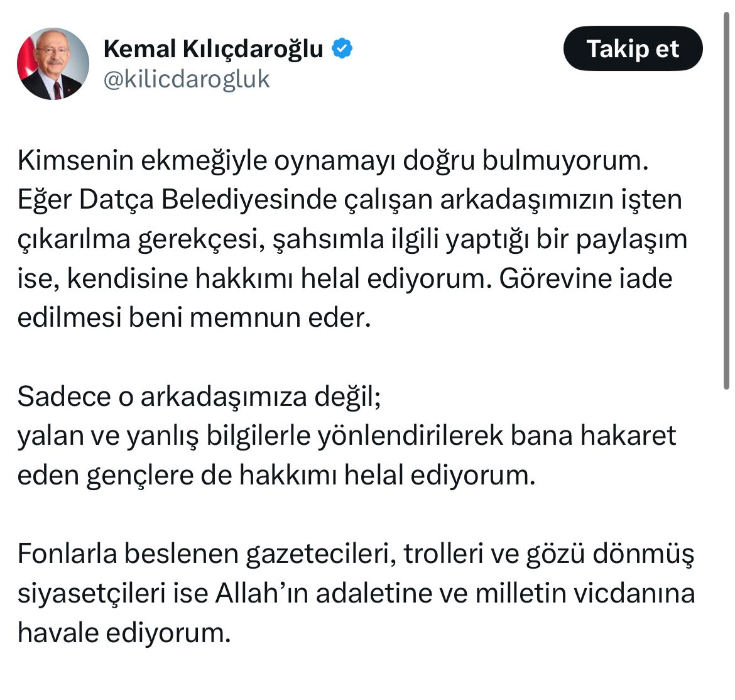Open the Kemal Kılıçdaroğlu display name link
Screen dimensions: 735x700
pyautogui.click(x=213, y=48)
